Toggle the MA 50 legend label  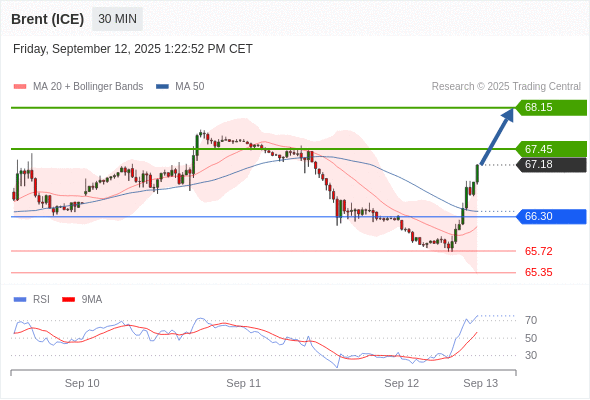coord(190,87)
